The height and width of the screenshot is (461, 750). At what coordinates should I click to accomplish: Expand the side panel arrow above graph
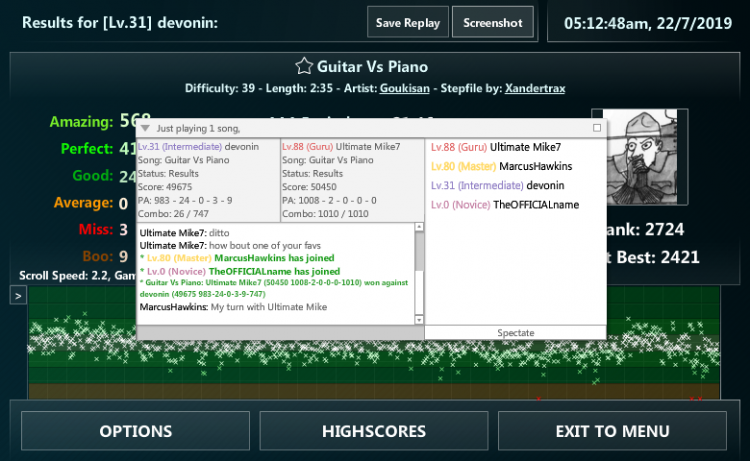click(x=18, y=295)
